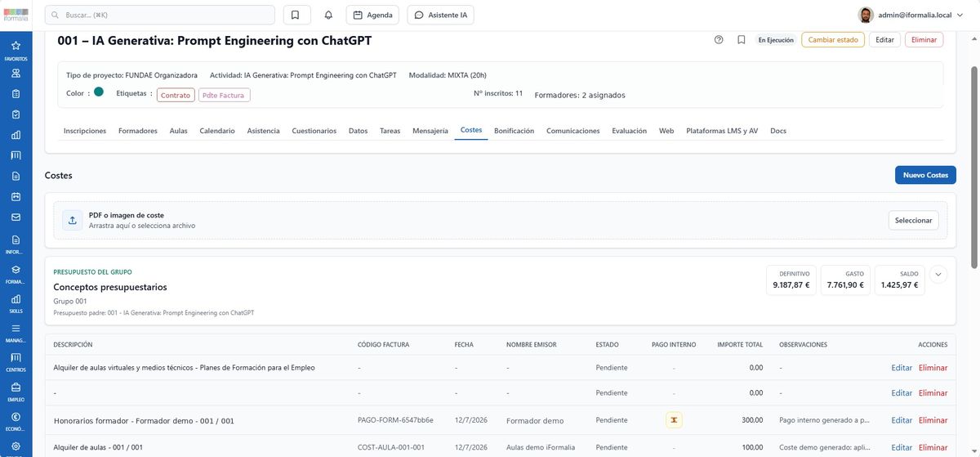Image resolution: width=980 pixels, height=457 pixels.
Task: Bookmark this group via header bookmark icon
Action: [742, 39]
